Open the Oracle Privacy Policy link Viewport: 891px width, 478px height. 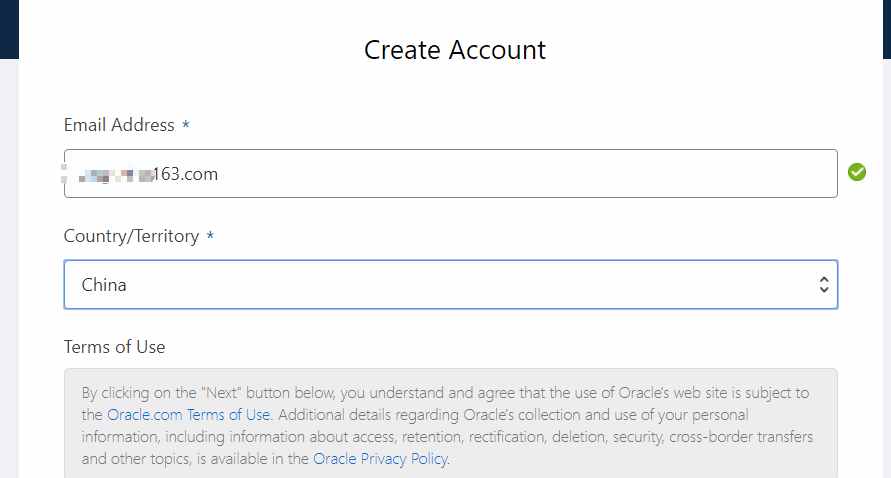380,459
